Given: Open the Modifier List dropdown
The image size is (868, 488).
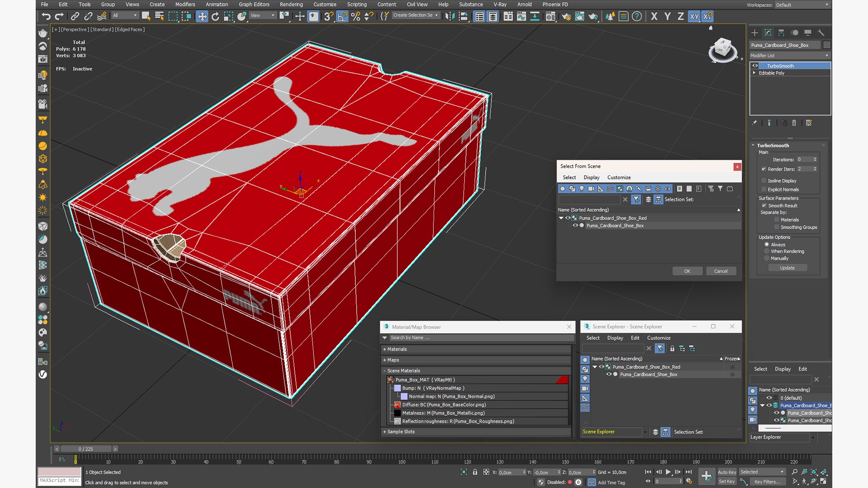Looking at the screenshot, I should 790,56.
